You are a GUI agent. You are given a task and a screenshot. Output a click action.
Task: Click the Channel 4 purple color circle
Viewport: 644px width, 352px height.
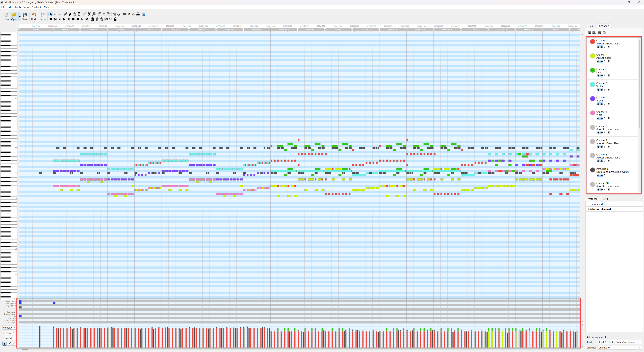(x=592, y=99)
